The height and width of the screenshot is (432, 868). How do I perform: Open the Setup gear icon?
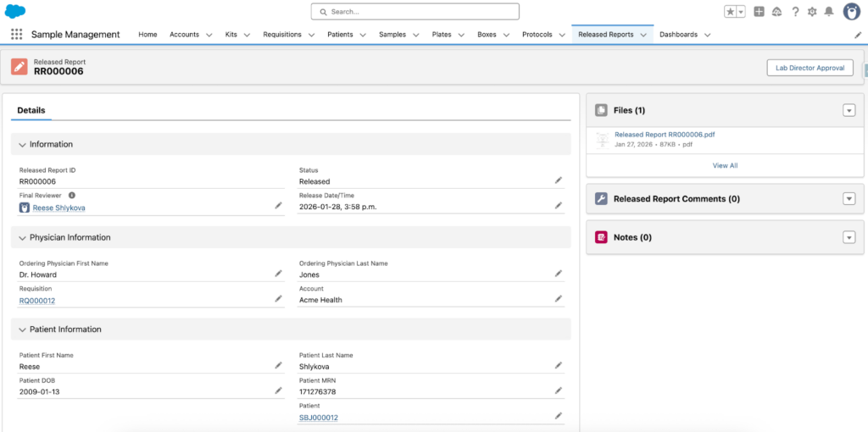tap(812, 12)
